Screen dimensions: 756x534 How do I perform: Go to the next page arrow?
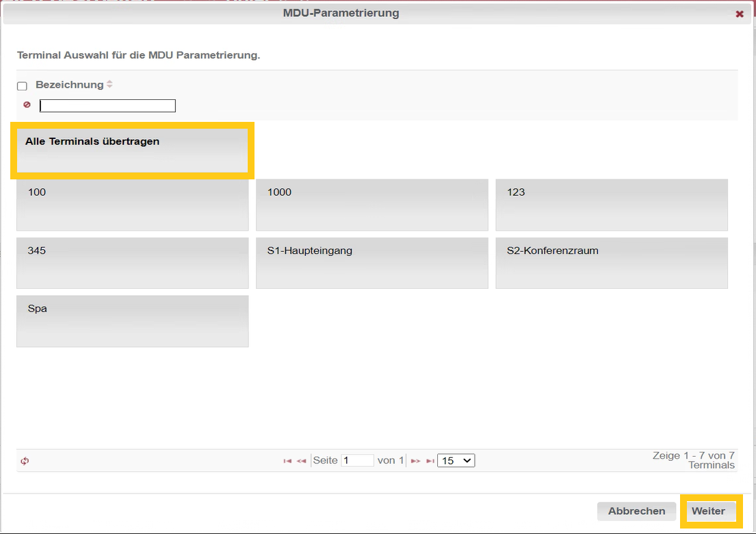coord(415,461)
